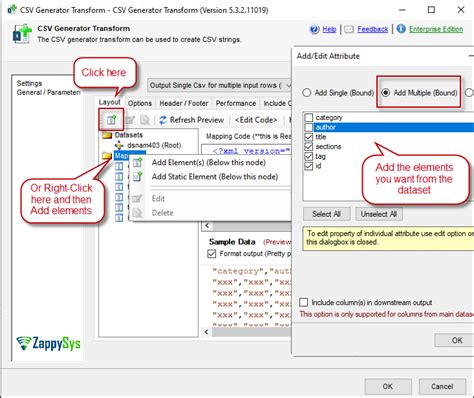Check the author attribute checkbox
The width and height of the screenshot is (474, 398).
click(309, 127)
